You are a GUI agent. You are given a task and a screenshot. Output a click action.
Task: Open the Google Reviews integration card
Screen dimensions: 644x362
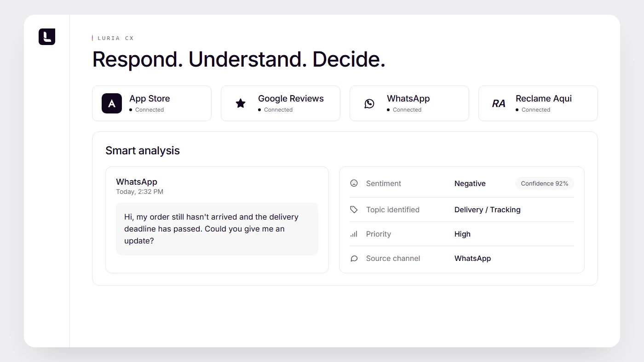281,103
